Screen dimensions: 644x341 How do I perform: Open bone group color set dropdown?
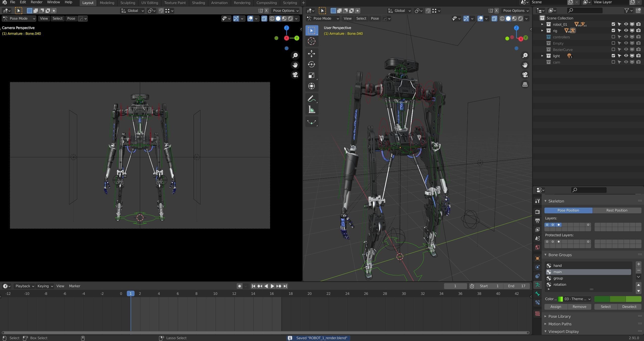[574, 299]
